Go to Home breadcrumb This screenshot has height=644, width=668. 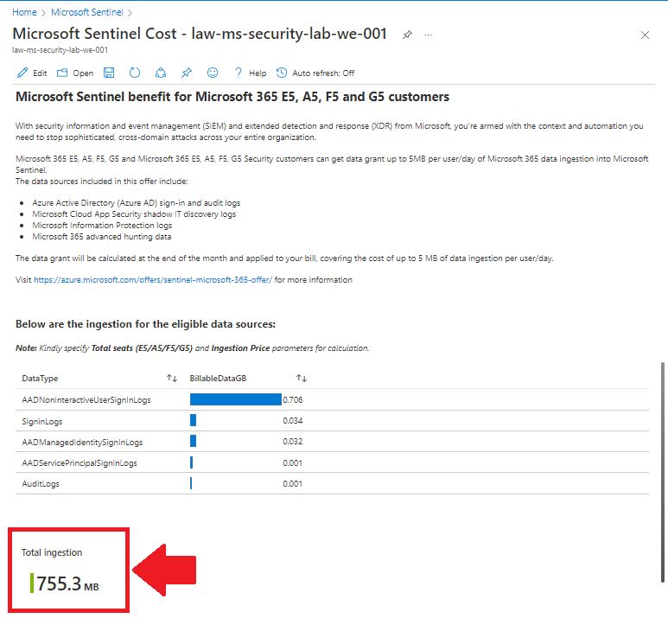pos(24,12)
